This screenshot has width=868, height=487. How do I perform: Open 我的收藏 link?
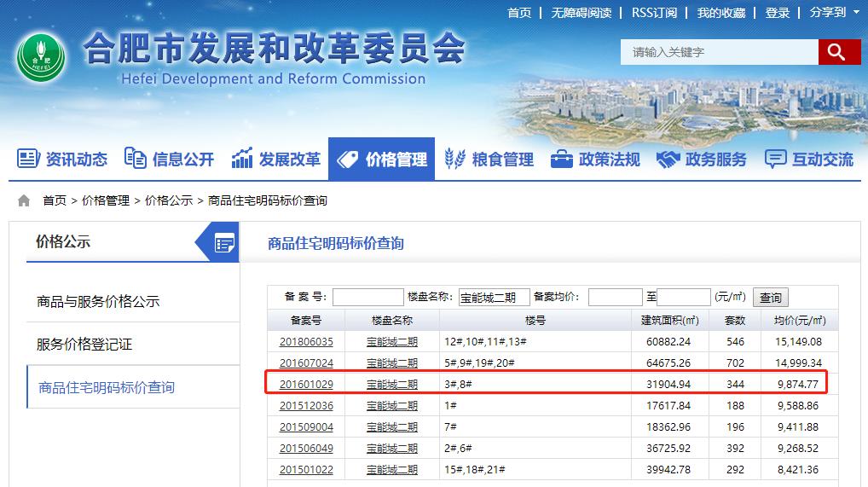pos(721,13)
